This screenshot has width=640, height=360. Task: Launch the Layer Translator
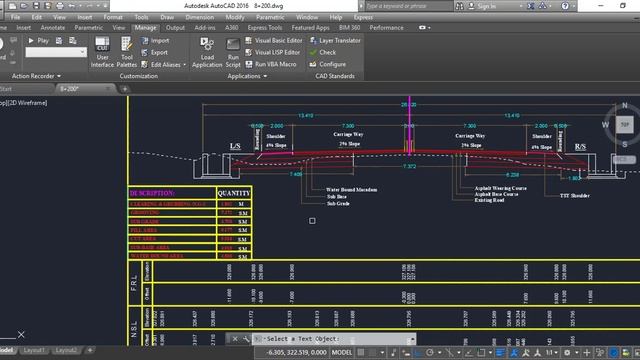[335, 40]
